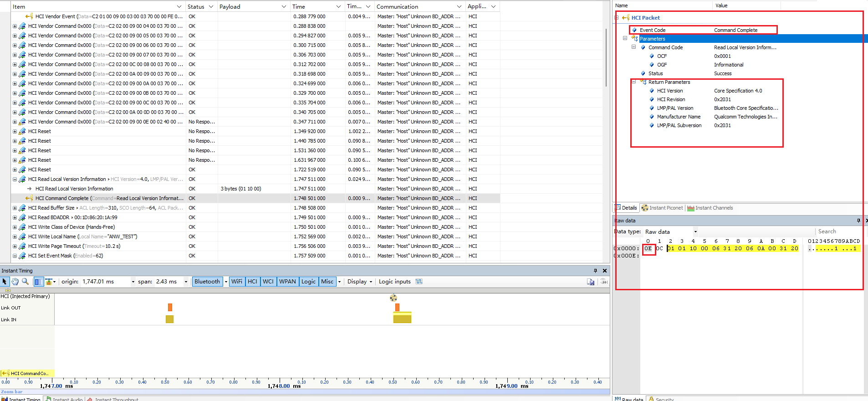Collapse the HCI Read Local Version Information row
Image resolution: width=868 pixels, height=401 pixels.
[x=15, y=179]
